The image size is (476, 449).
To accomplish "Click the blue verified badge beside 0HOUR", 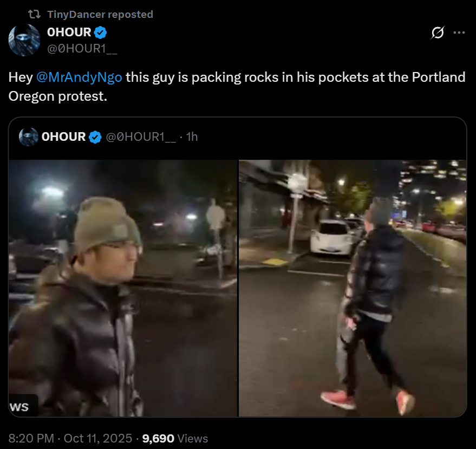I will [x=100, y=32].
